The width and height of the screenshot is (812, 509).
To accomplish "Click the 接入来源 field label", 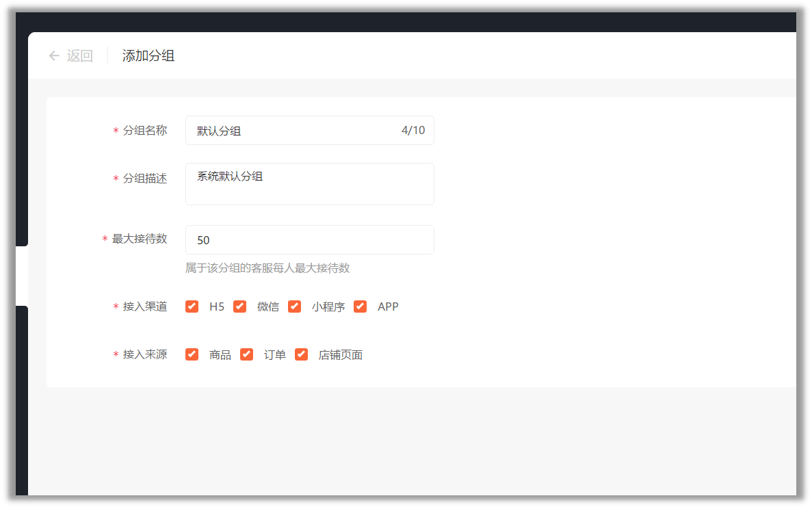I will (x=145, y=354).
